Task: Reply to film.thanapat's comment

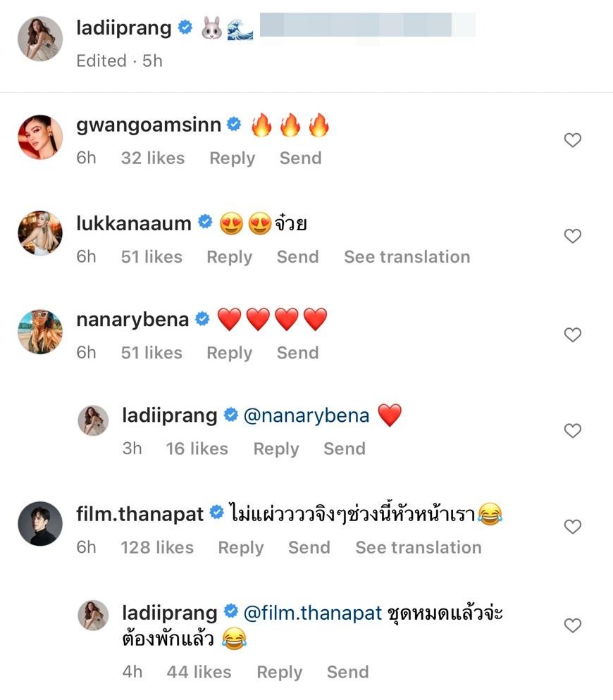Action: click(240, 548)
